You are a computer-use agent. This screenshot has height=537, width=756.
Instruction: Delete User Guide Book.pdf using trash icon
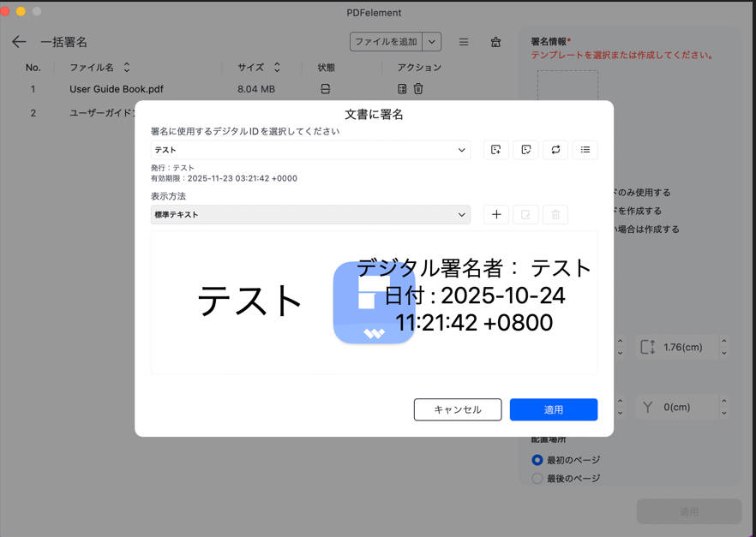(418, 89)
